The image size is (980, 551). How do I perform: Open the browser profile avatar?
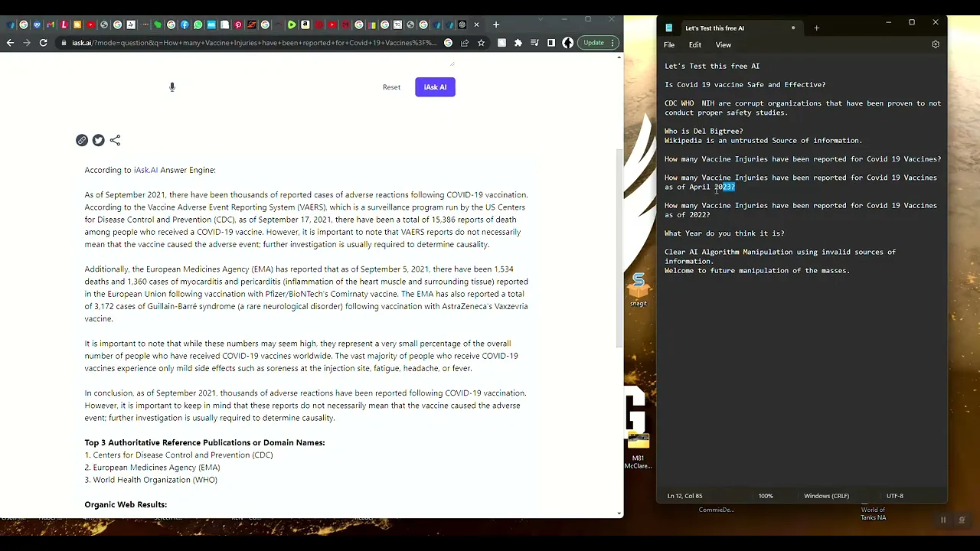click(567, 43)
